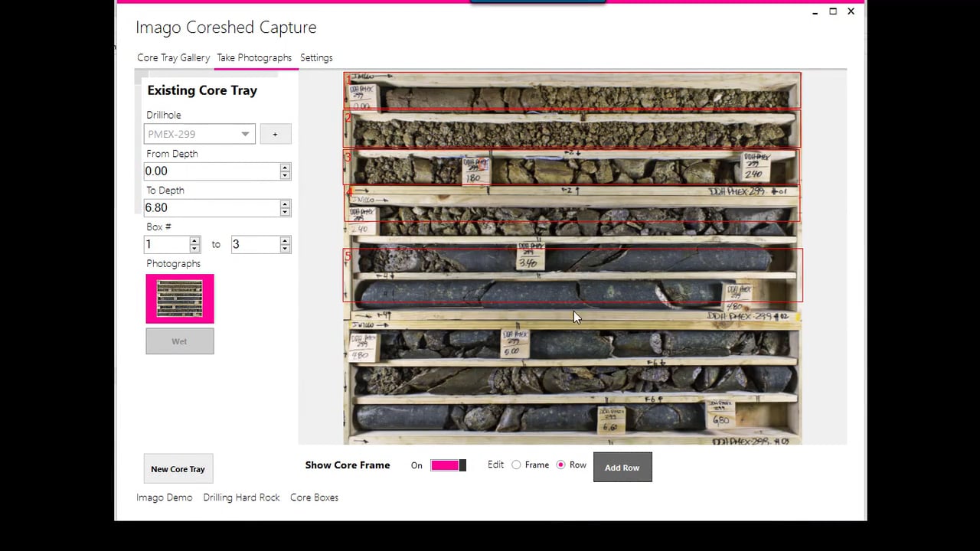Select the Row edit radio button
This screenshot has width=980, height=551.
[x=561, y=465]
